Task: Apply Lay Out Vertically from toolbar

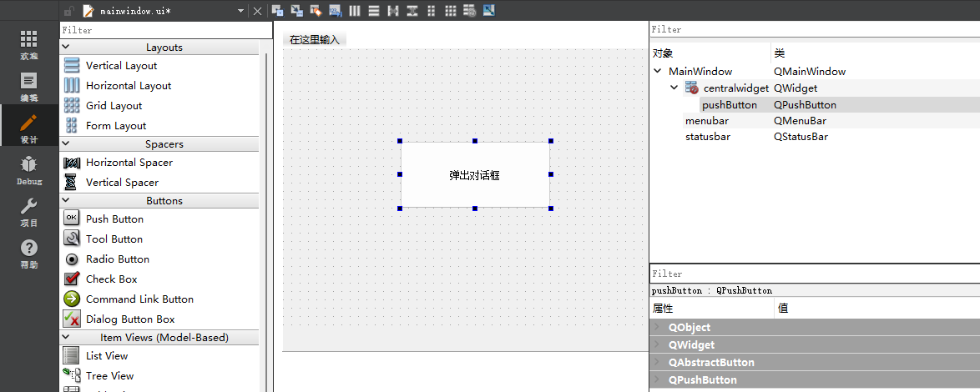Action: tap(374, 11)
